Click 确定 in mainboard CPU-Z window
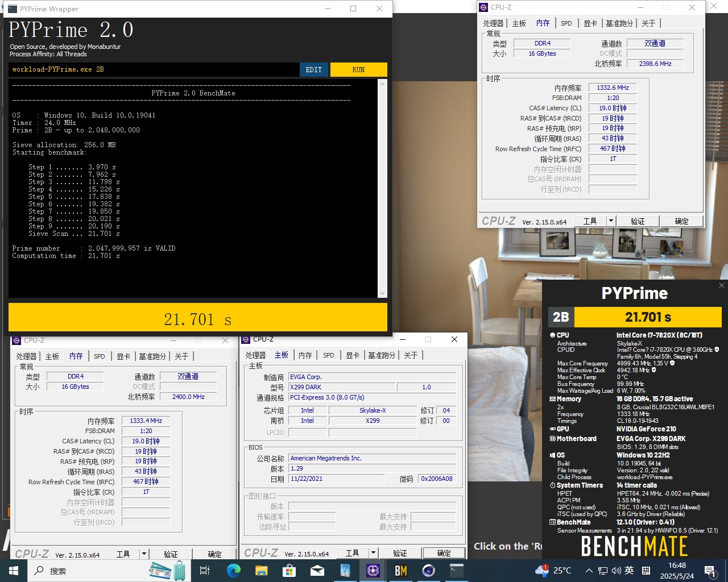 (444, 553)
